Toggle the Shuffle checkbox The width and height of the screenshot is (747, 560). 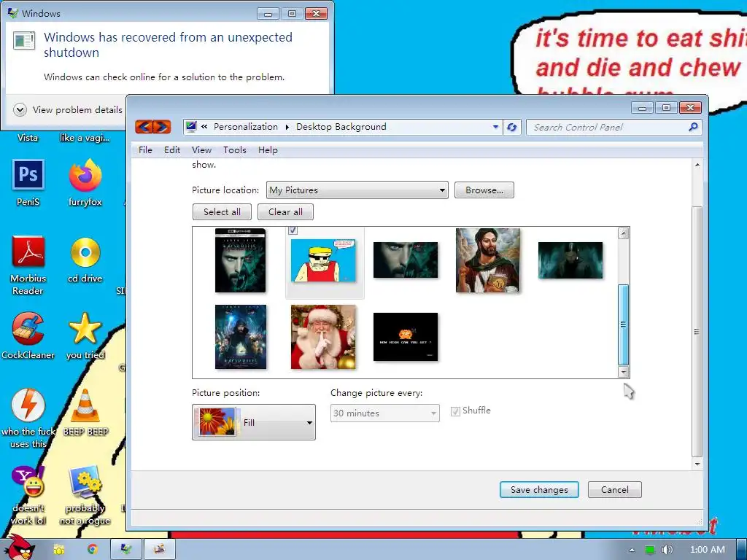(x=455, y=411)
